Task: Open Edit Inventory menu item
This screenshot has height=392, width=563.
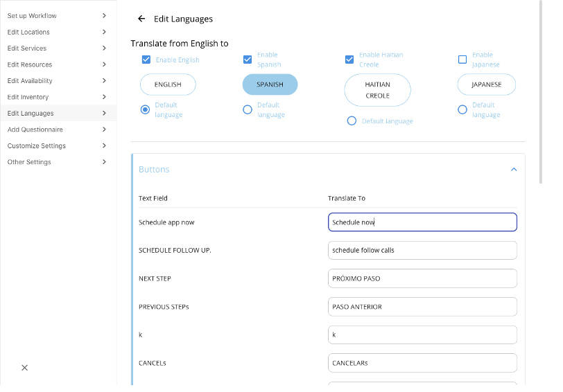Action: click(x=58, y=97)
